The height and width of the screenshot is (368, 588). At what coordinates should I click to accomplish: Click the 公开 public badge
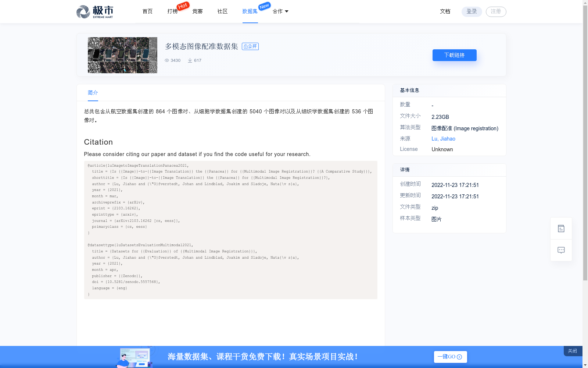(x=250, y=46)
